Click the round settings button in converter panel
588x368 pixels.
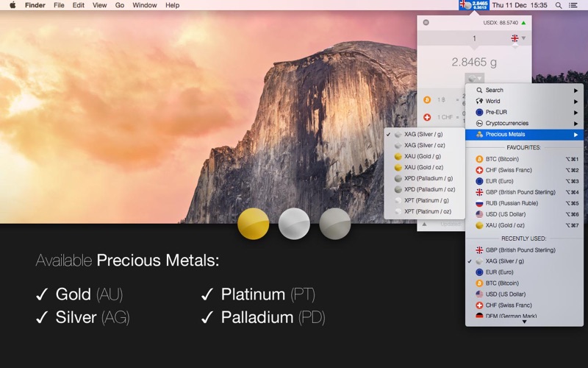(x=426, y=23)
